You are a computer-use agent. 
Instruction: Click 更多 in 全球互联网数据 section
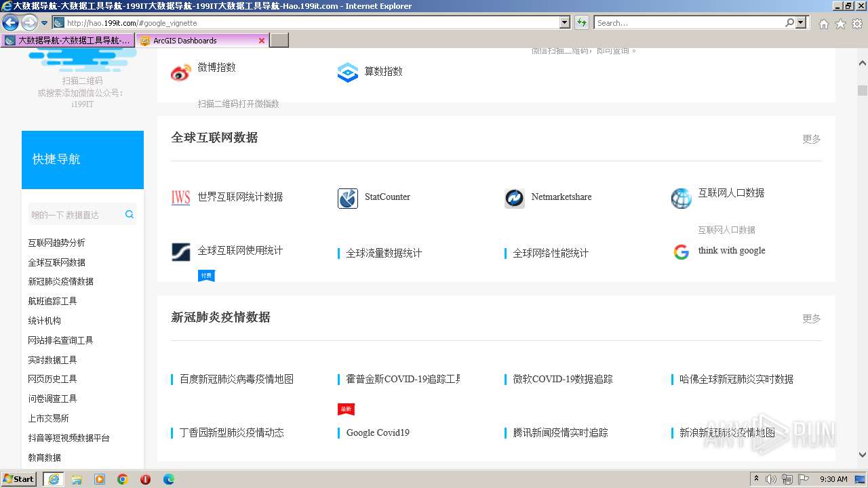click(812, 139)
